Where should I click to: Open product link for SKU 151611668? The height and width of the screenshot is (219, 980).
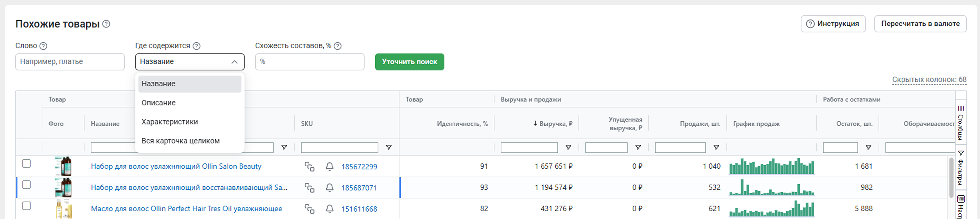(x=359, y=209)
